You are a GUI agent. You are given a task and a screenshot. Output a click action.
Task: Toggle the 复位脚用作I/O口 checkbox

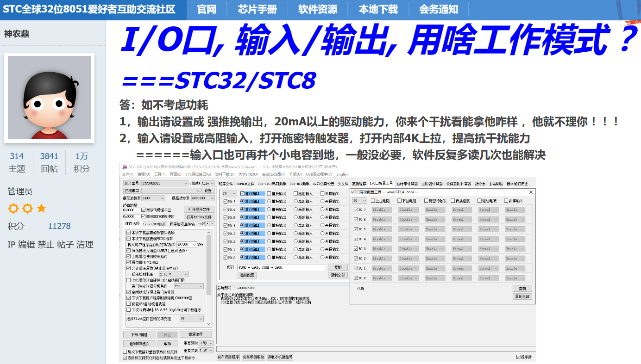129,262
